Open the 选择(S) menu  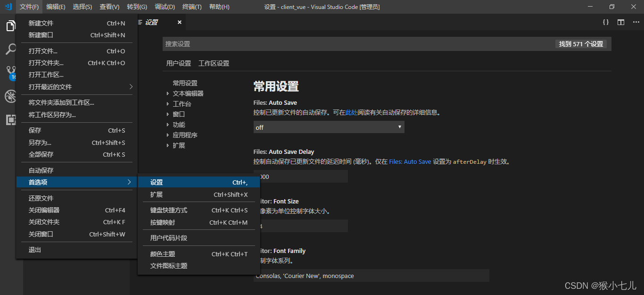(83, 7)
